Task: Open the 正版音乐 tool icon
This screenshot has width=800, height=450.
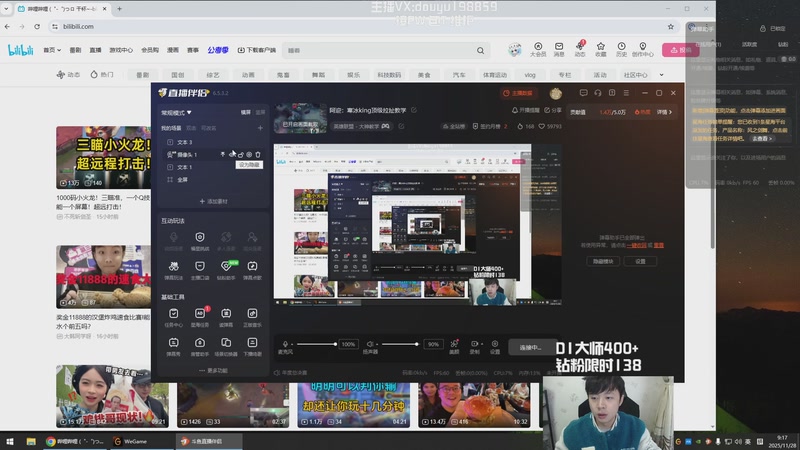Action: (x=252, y=317)
